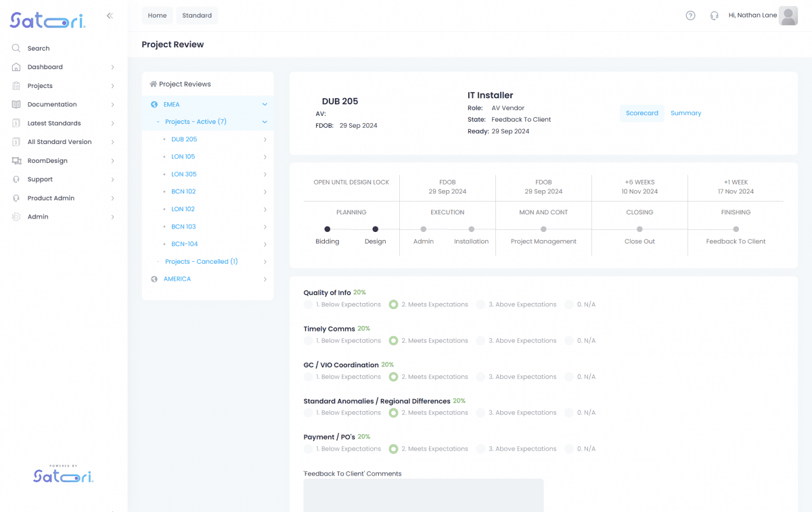
Task: Select Above Expectations for Timely Comms
Action: coord(481,341)
